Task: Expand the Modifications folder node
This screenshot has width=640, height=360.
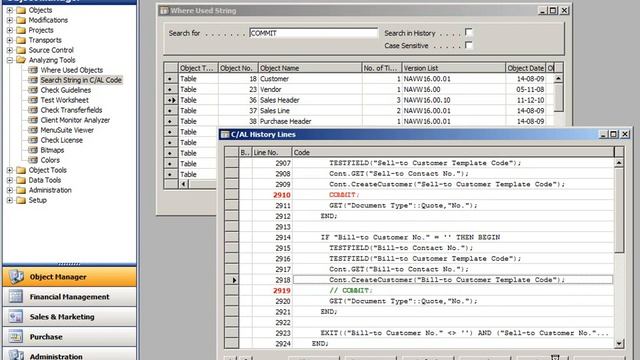Action: pos(10,20)
